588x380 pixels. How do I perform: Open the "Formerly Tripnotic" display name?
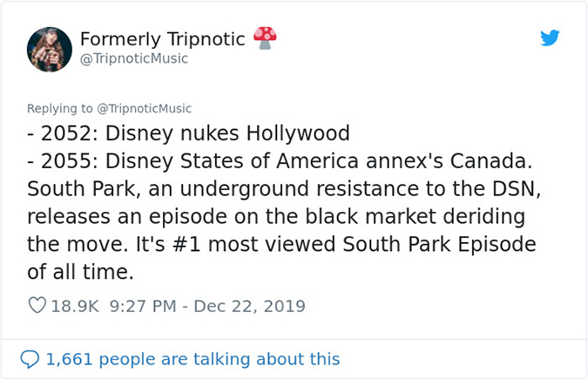point(162,39)
